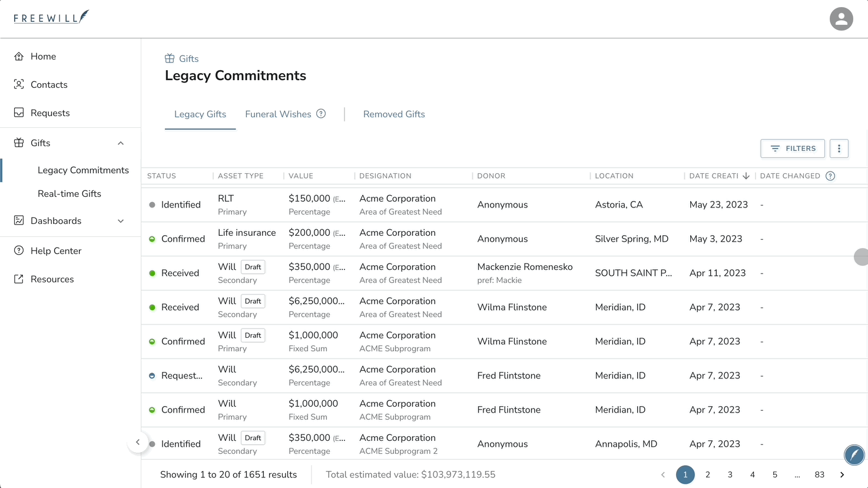Open Real-time Gifts in the sidebar
Image resolution: width=868 pixels, height=488 pixels.
[69, 194]
